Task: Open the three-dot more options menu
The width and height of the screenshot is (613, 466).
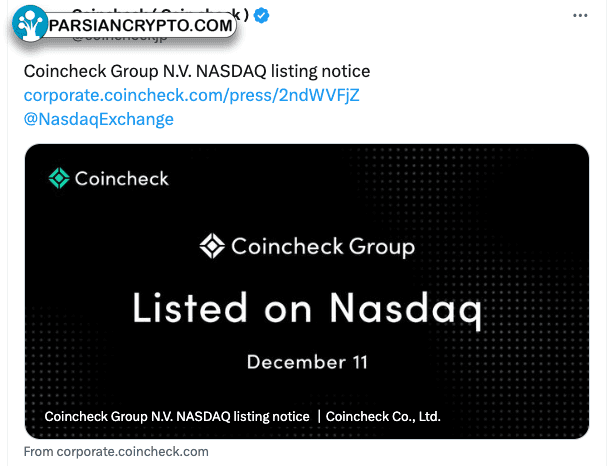Action: [x=580, y=16]
